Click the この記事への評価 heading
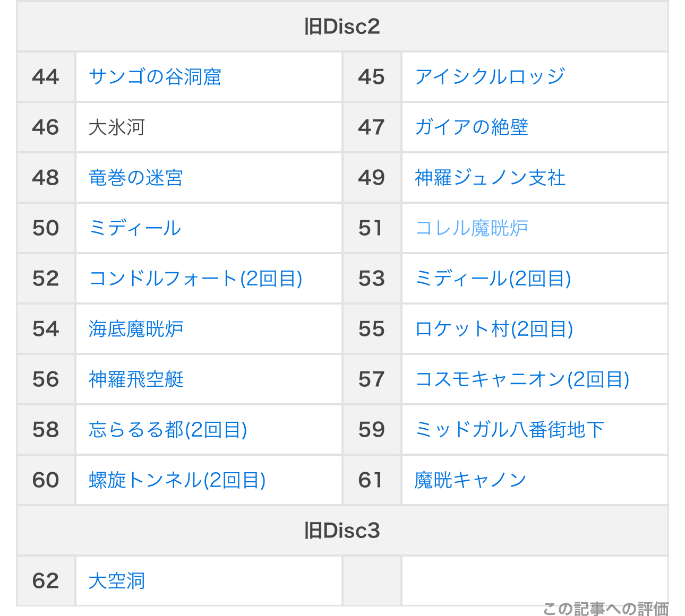 click(x=605, y=608)
